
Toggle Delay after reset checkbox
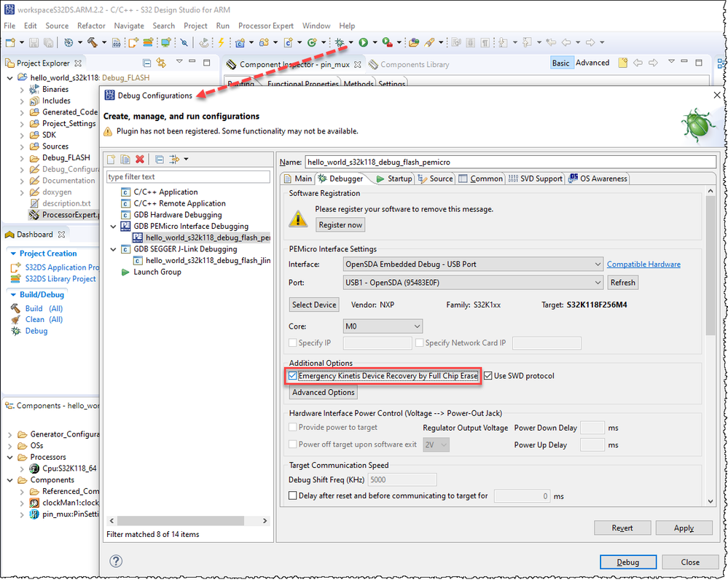tap(292, 495)
